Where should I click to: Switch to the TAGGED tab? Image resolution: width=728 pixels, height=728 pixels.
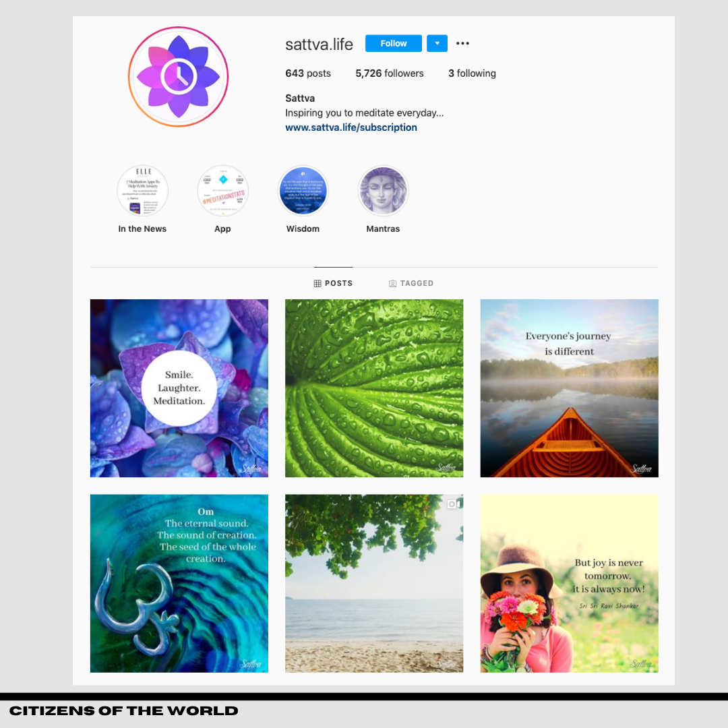(x=411, y=283)
